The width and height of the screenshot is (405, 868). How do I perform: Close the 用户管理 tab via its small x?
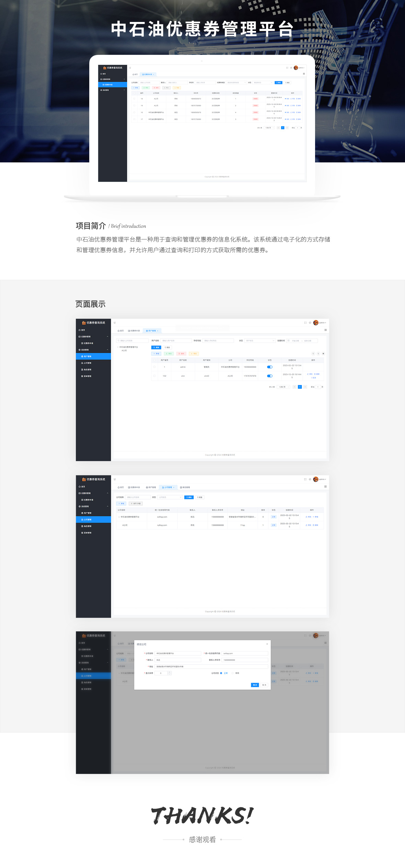[158, 331]
